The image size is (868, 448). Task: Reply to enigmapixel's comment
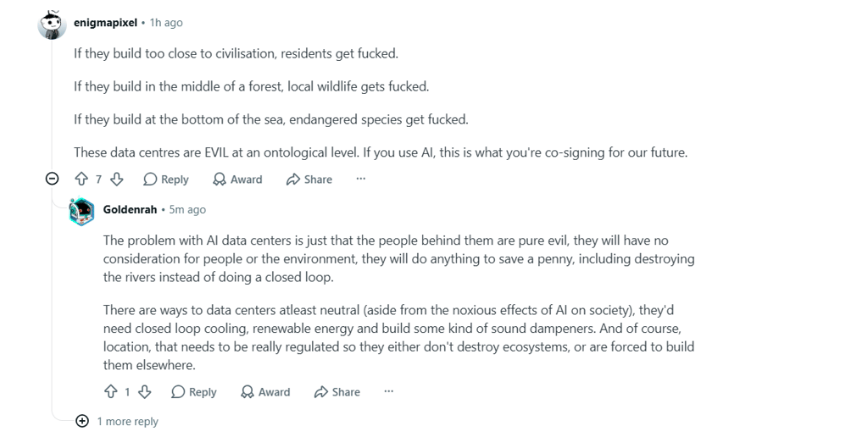tap(166, 180)
